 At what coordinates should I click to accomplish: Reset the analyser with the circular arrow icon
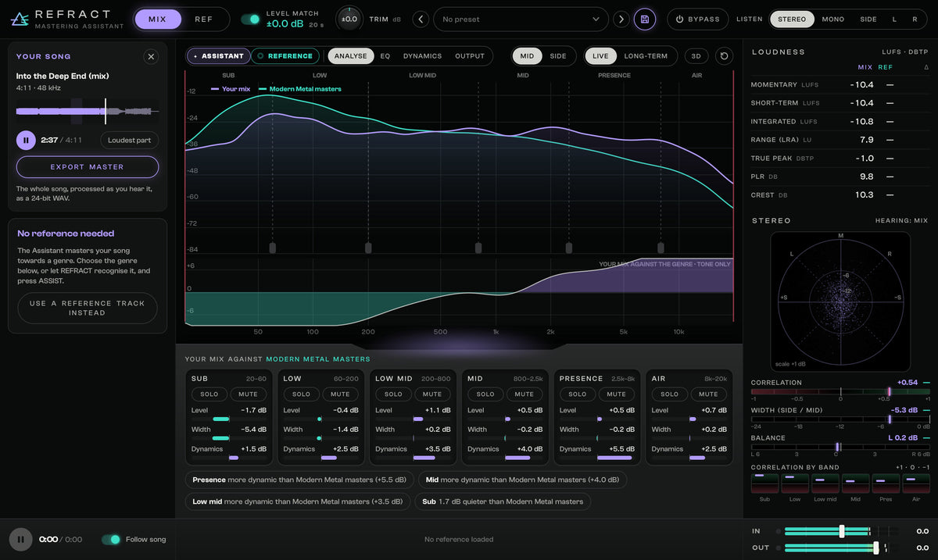point(724,56)
